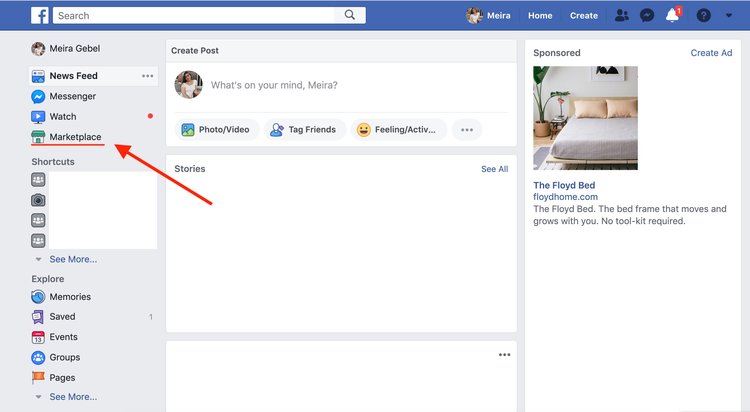
Task: Open the post options ellipsis below Stories
Action: pyautogui.click(x=504, y=355)
